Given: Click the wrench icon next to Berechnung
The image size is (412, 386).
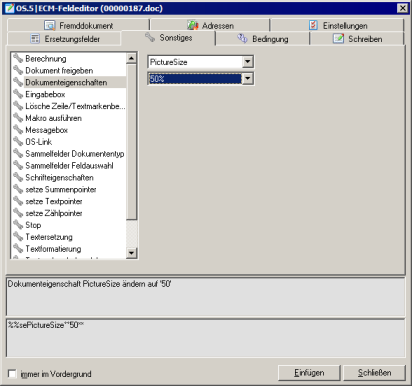Looking at the screenshot, I should [x=18, y=58].
